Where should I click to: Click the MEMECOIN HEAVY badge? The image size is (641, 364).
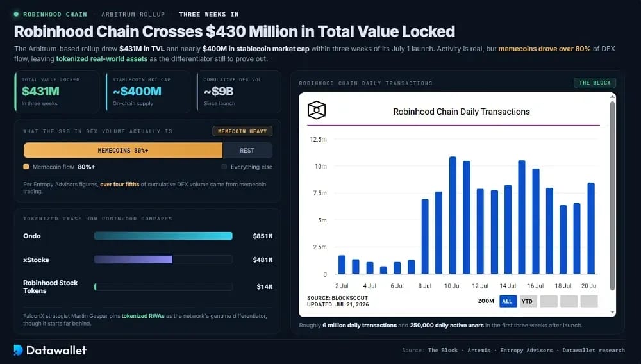[x=242, y=131]
